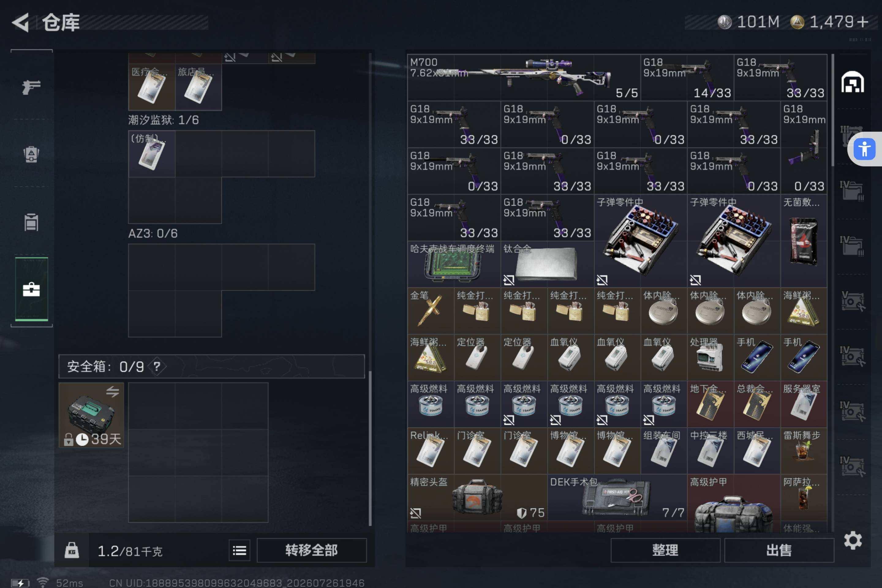The width and height of the screenshot is (882, 588).
Task: Select the 中控三楼 keycard
Action: [x=710, y=451]
